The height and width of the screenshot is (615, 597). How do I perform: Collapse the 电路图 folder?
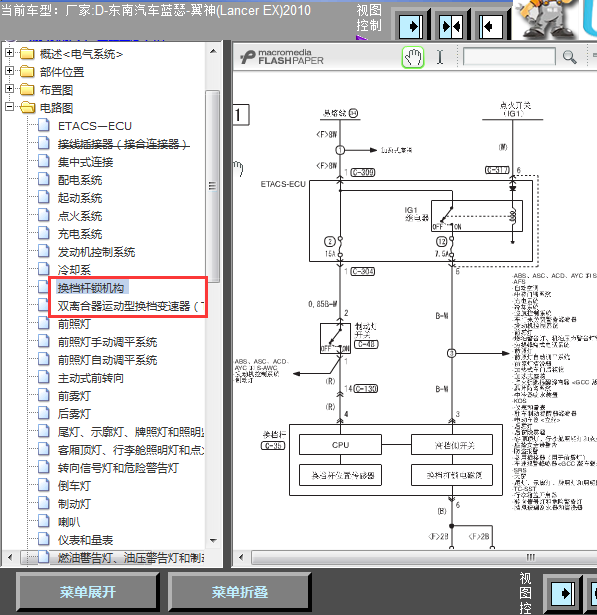point(9,107)
